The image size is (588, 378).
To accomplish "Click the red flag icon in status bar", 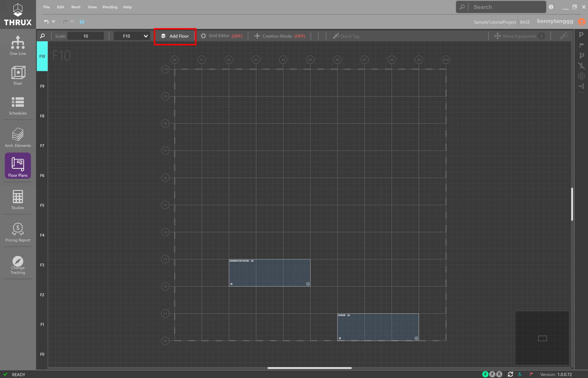I will [x=531, y=374].
